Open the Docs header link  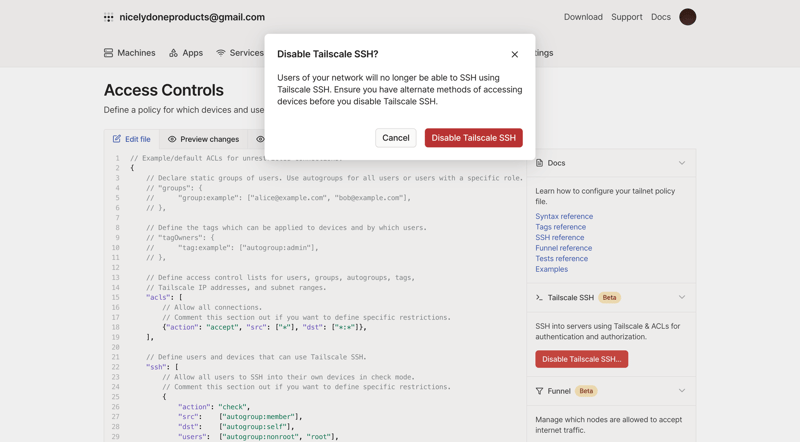pos(661,17)
